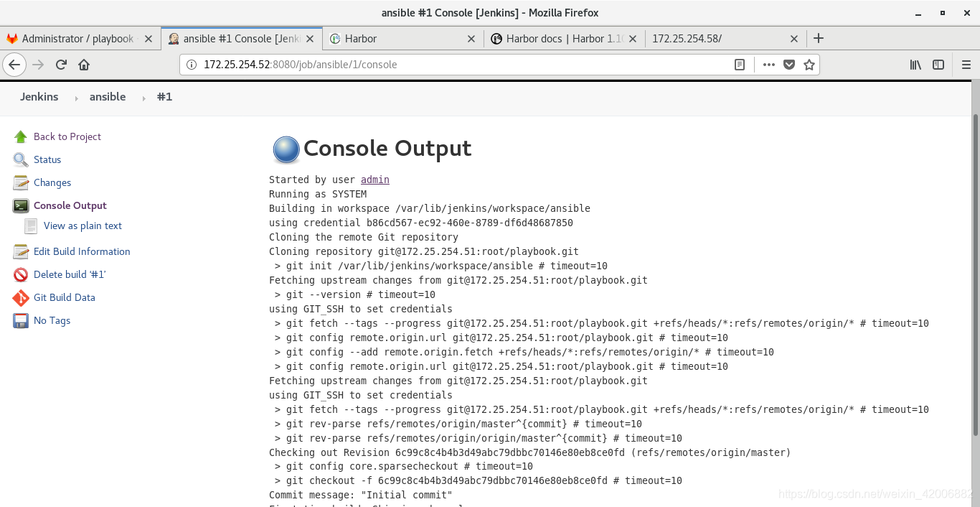Image resolution: width=980 pixels, height=507 pixels.
Task: Close the Administrator / playbook tab
Action: [149, 39]
